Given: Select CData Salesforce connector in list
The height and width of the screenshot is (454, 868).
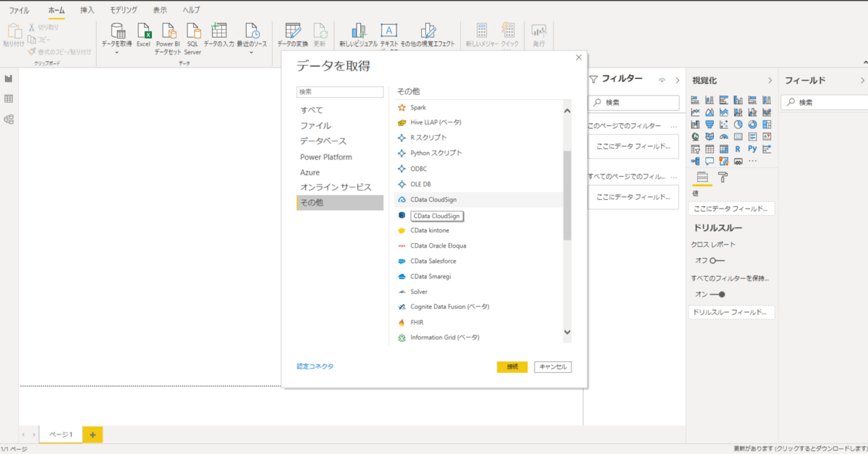Looking at the screenshot, I should (478, 261).
